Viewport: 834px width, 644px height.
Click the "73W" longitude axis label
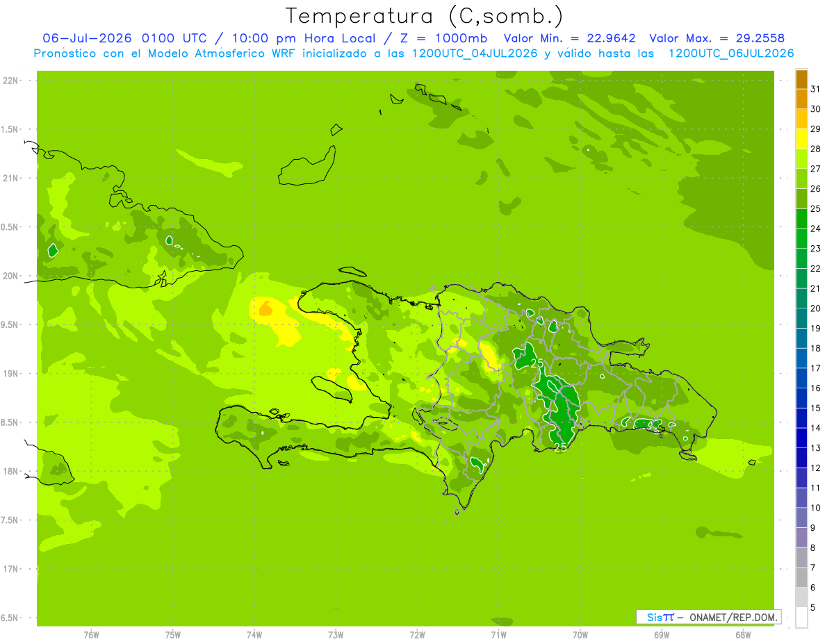(x=336, y=635)
